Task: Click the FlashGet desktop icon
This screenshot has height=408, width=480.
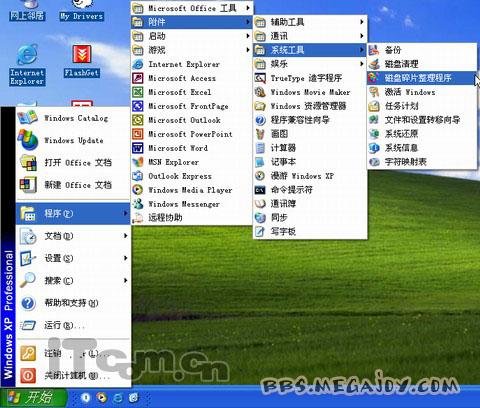Action: (82, 54)
